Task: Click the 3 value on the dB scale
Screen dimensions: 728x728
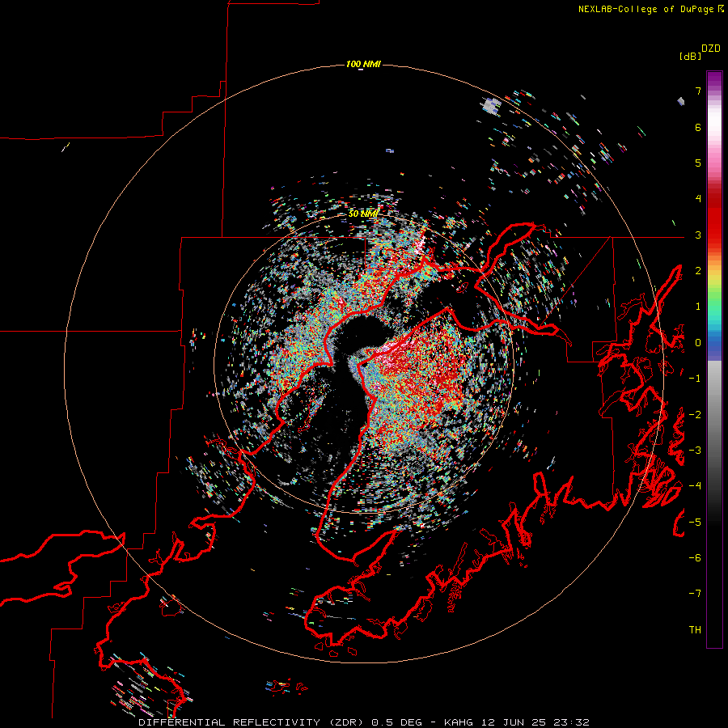Action: coord(698,235)
